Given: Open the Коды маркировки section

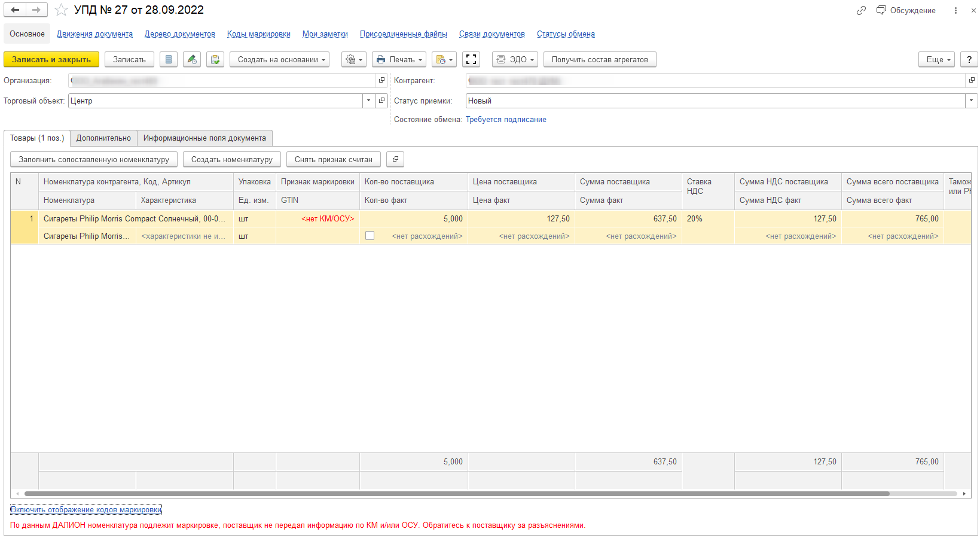Looking at the screenshot, I should pyautogui.click(x=258, y=34).
